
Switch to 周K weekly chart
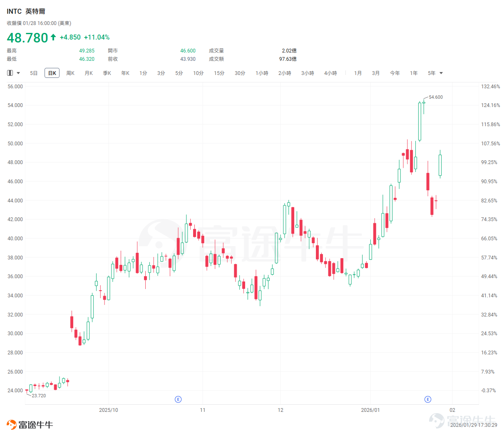(70, 73)
